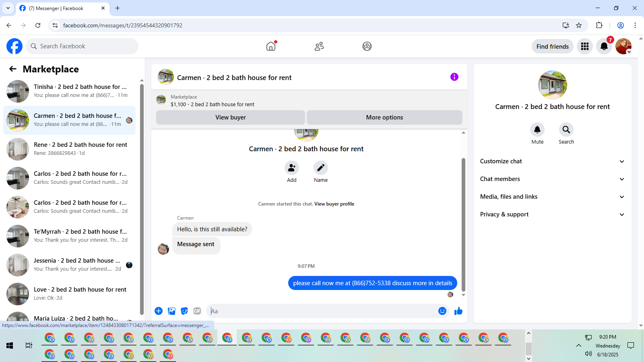Open the Chrome extensions puzzle icon

599,25
